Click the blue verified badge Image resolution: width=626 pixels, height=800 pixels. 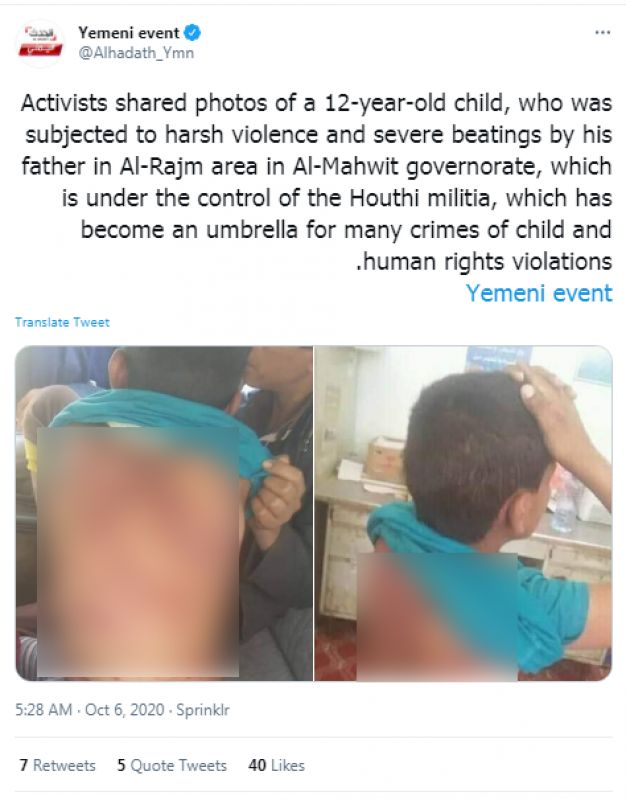[192, 33]
